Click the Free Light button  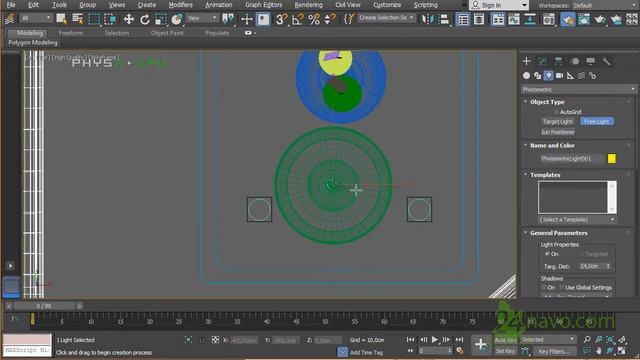coord(597,122)
